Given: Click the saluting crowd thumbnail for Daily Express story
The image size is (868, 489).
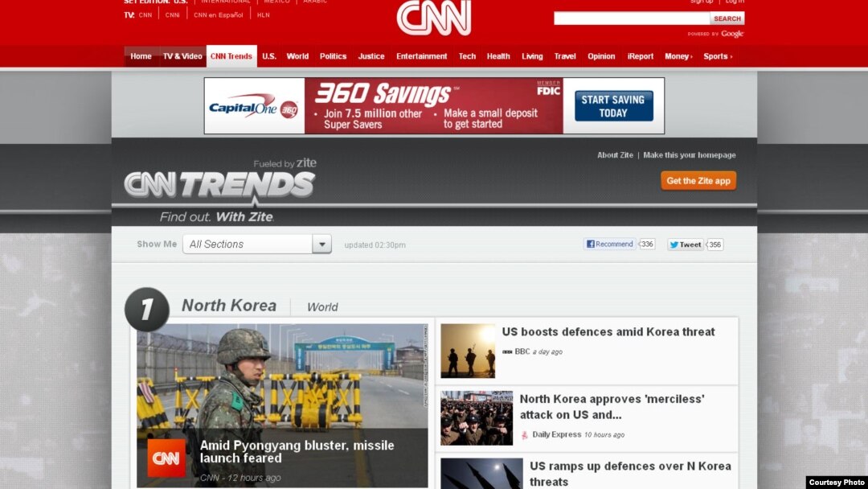Looking at the screenshot, I should pyautogui.click(x=477, y=418).
